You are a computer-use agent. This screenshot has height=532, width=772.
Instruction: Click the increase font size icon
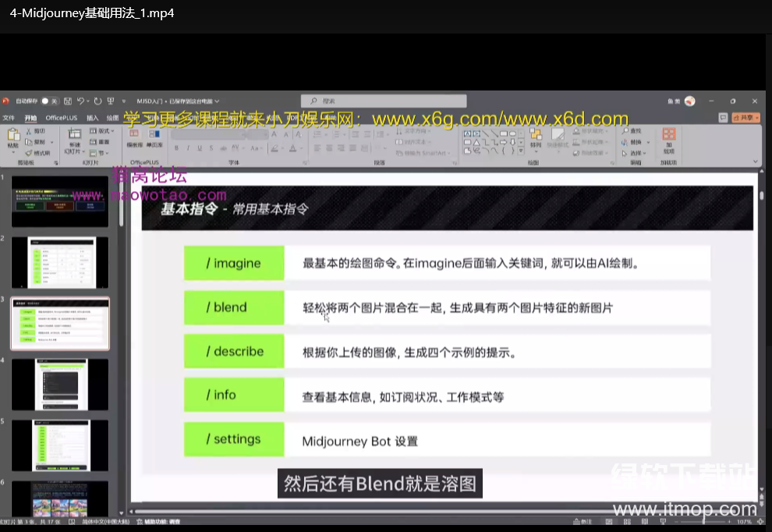(274, 134)
